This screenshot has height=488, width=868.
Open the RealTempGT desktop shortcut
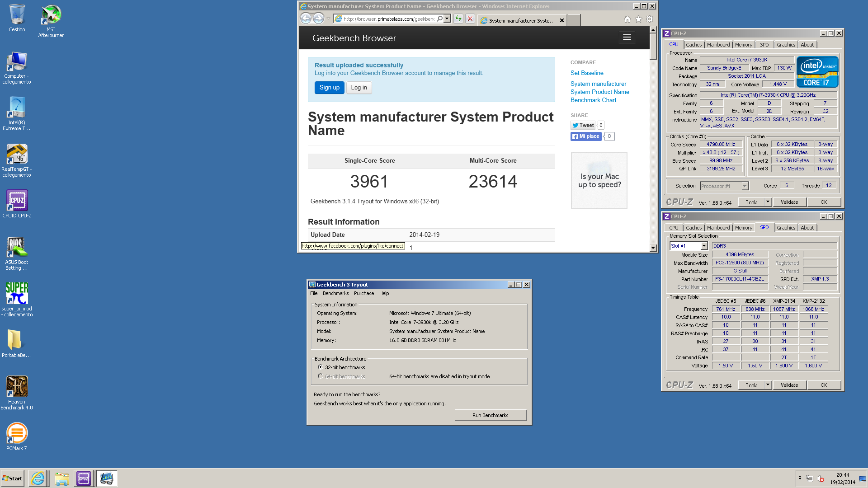pyautogui.click(x=17, y=160)
